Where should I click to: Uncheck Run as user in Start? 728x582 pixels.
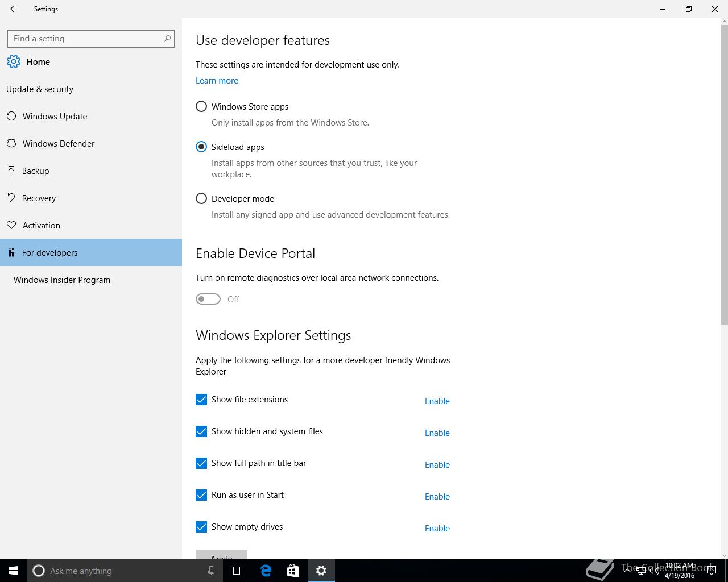(201, 495)
